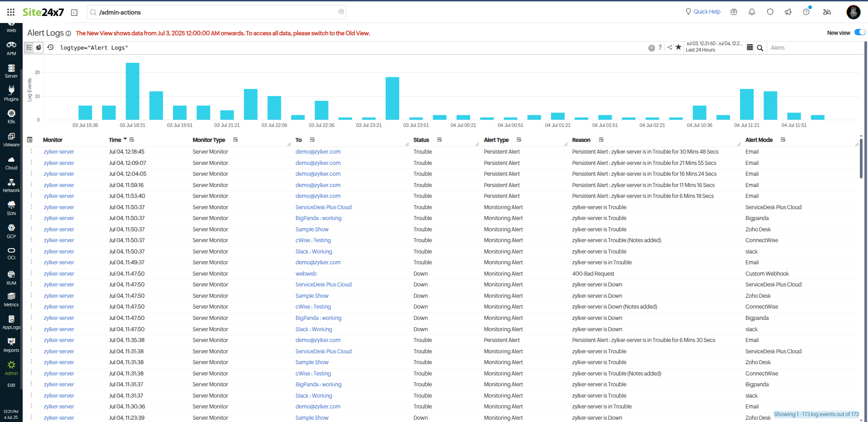The image size is (868, 422).
Task: Open the notifications bell icon
Action: click(x=752, y=12)
